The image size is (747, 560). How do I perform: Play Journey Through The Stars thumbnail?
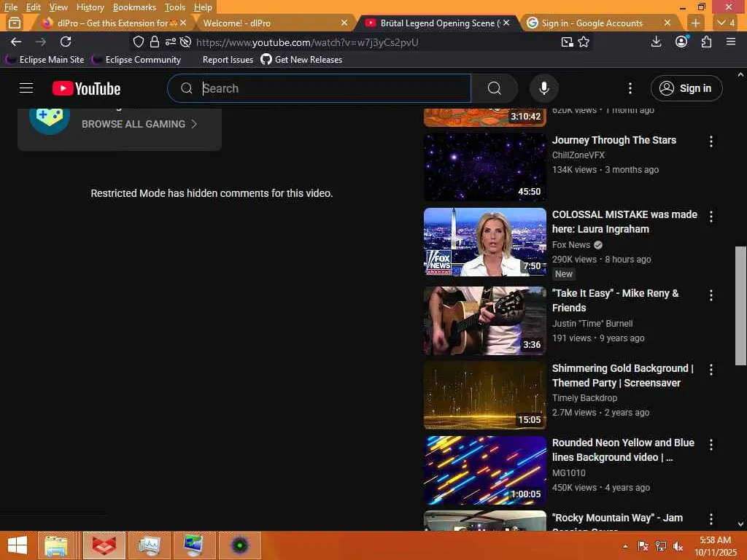[484, 167]
